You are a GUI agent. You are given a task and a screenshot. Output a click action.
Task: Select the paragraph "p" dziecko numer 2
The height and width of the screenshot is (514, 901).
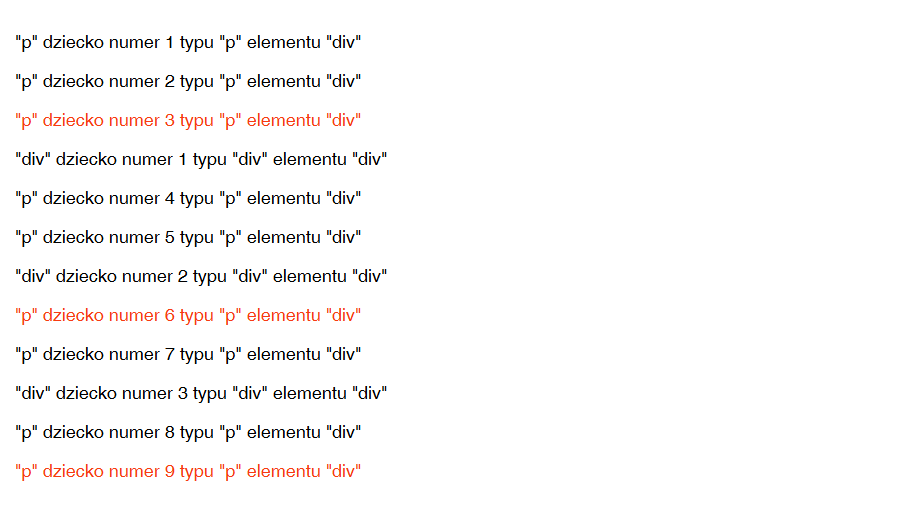pyautogui.click(x=188, y=82)
